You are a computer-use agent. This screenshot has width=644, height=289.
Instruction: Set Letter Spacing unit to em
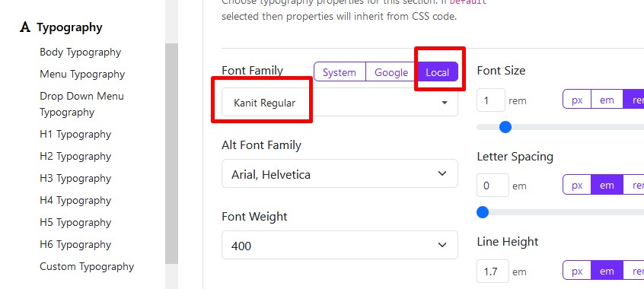pyautogui.click(x=607, y=186)
